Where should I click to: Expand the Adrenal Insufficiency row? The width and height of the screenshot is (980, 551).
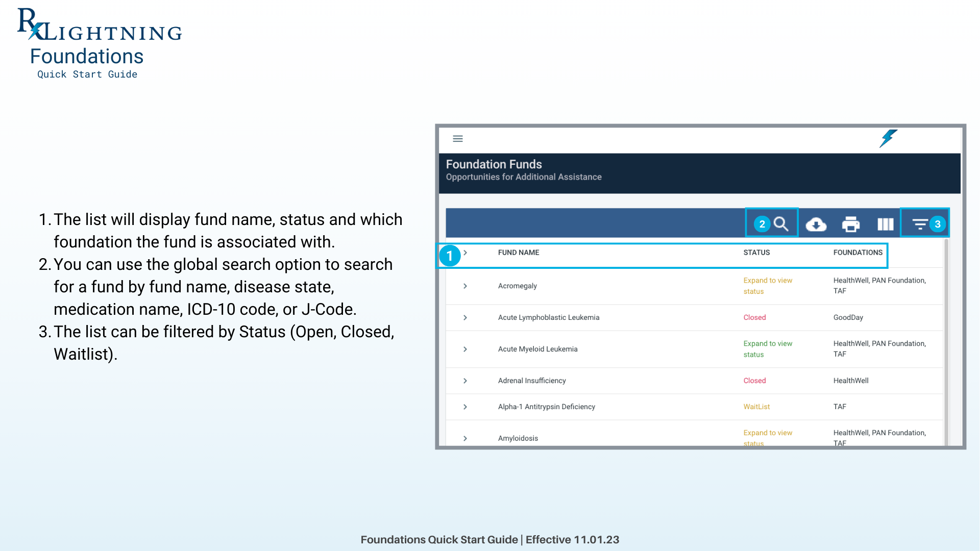(x=465, y=381)
